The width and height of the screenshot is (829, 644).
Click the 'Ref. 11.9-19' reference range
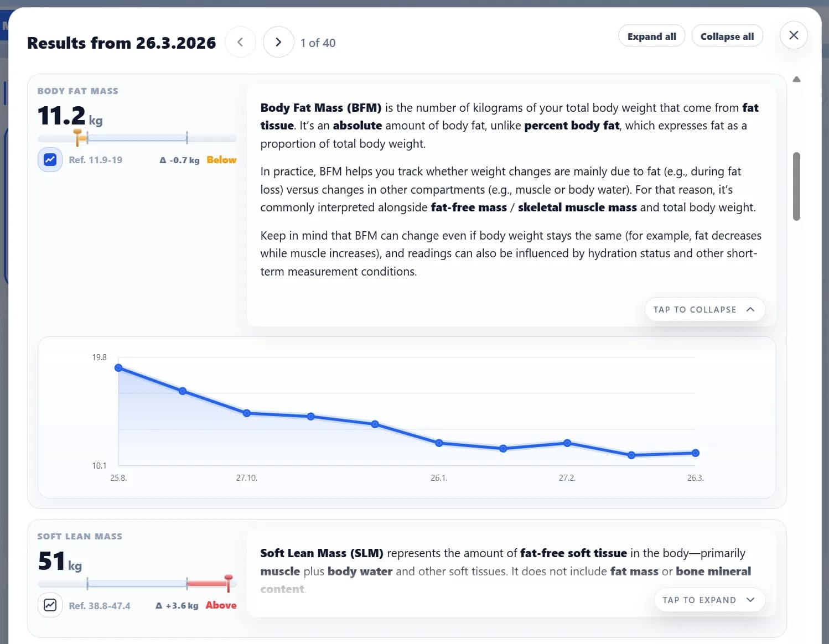coord(95,160)
